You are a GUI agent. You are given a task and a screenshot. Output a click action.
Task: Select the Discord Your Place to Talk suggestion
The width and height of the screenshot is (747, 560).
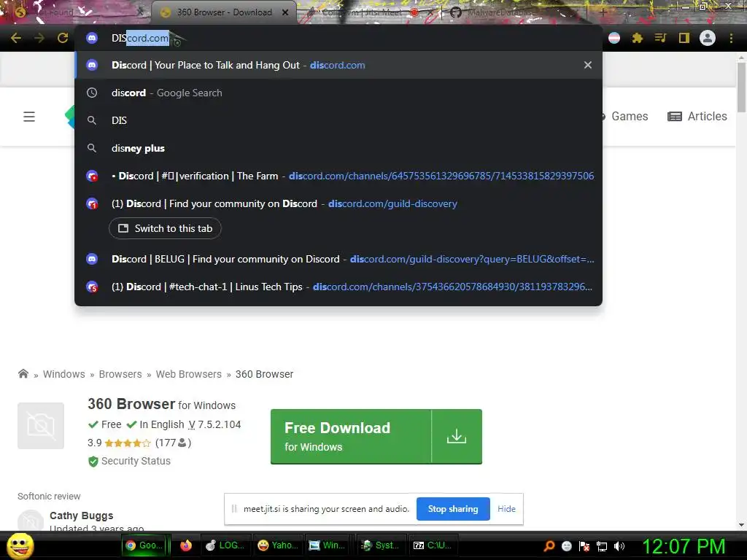point(338,65)
